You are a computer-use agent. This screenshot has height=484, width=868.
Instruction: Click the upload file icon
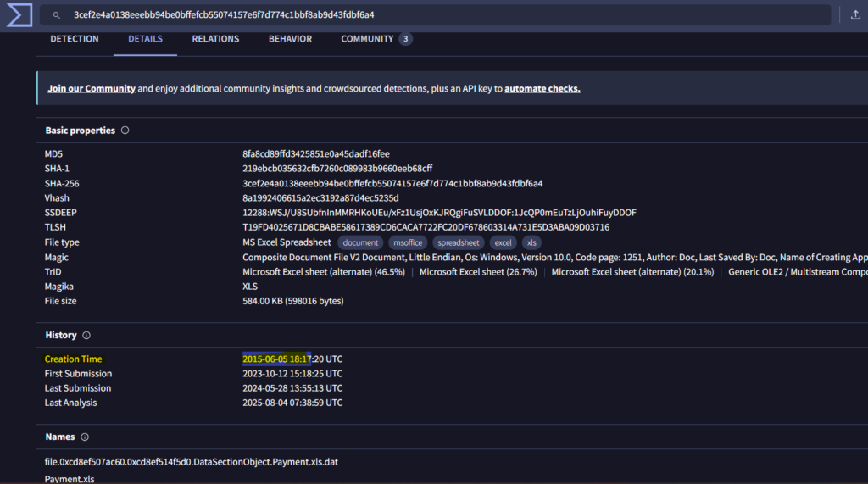[855, 15]
